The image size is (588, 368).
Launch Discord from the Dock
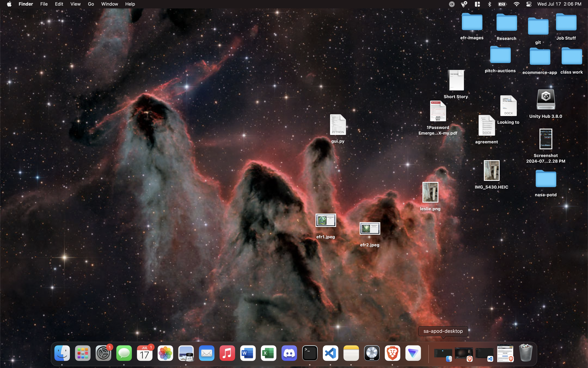click(289, 353)
